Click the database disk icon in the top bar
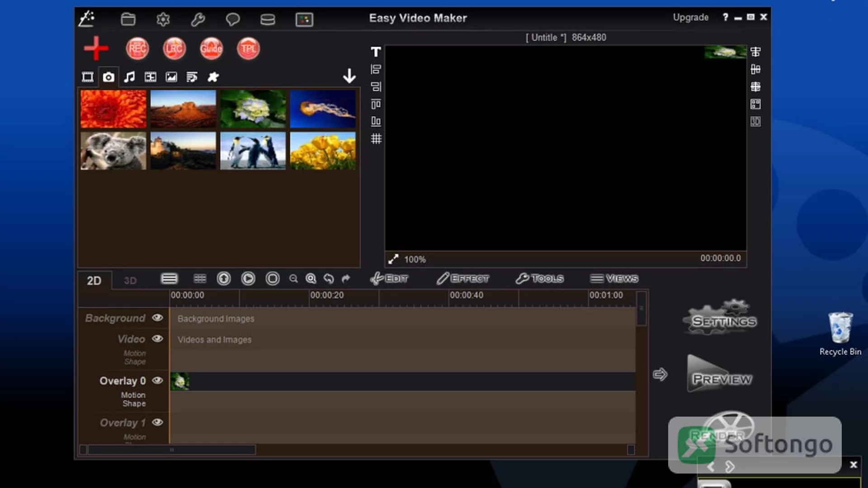Viewport: 868px width, 488px height. (x=268, y=19)
